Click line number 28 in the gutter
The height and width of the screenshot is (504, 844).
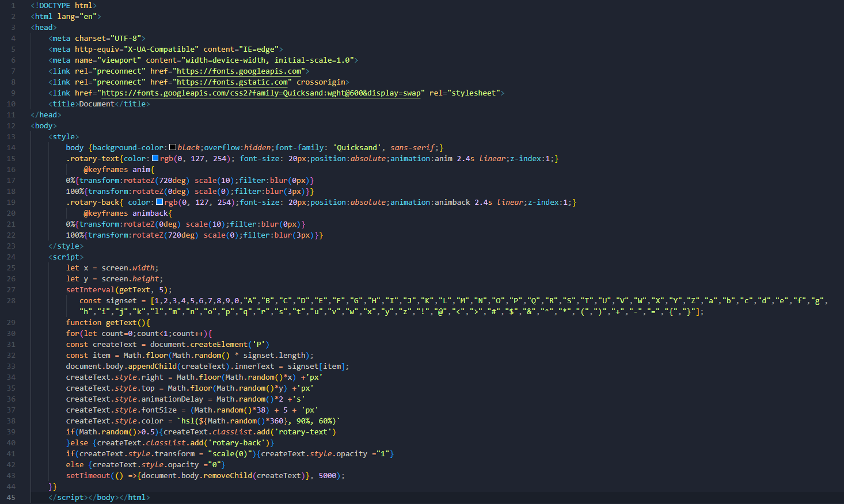coord(11,301)
